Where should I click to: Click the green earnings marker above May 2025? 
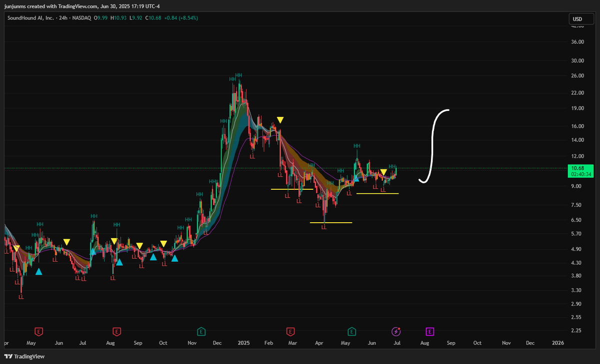click(x=352, y=331)
